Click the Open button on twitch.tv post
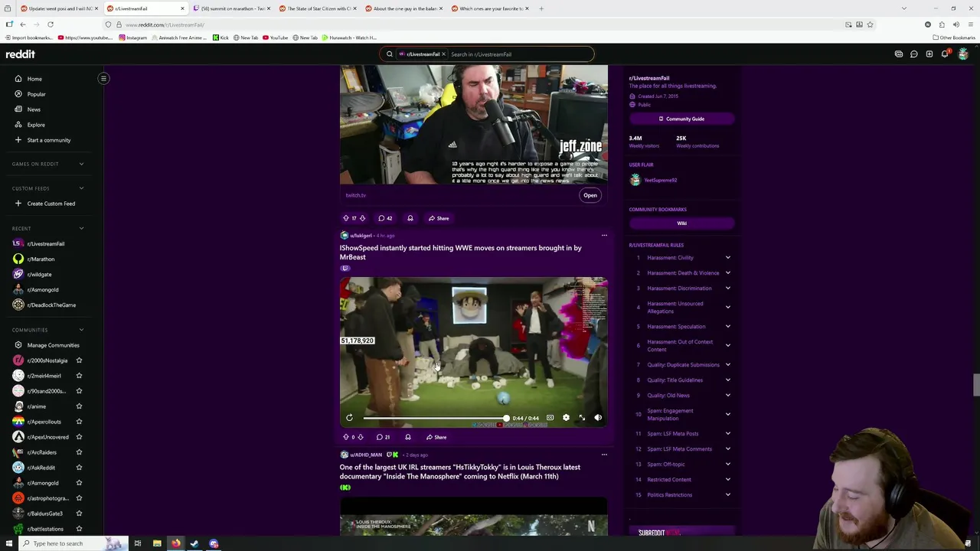 pos(590,195)
